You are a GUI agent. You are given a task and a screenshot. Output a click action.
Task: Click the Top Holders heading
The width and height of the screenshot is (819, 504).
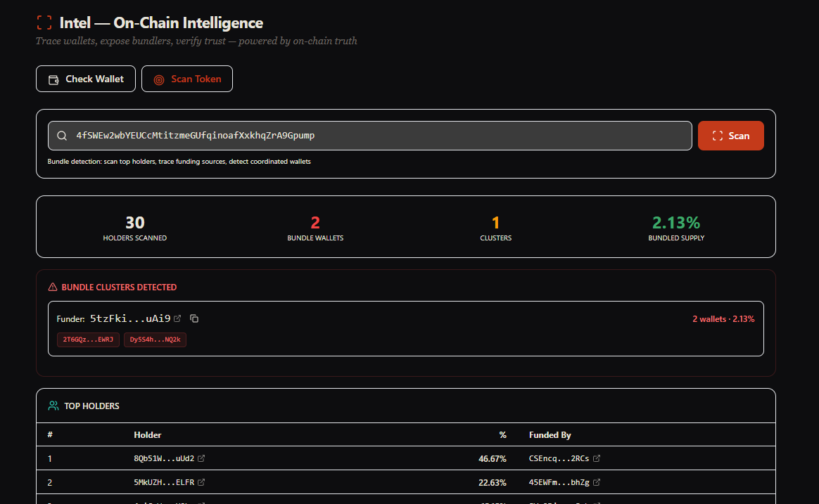[x=91, y=406]
